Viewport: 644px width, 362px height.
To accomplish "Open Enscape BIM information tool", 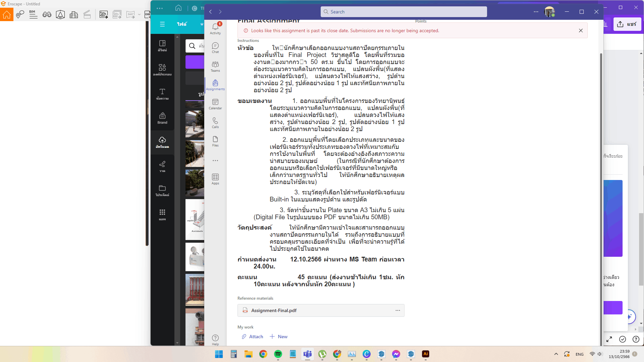I will [x=33, y=14].
